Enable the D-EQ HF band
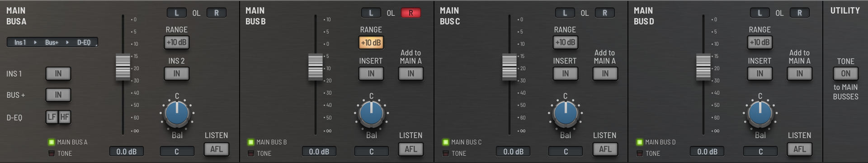 click(65, 117)
